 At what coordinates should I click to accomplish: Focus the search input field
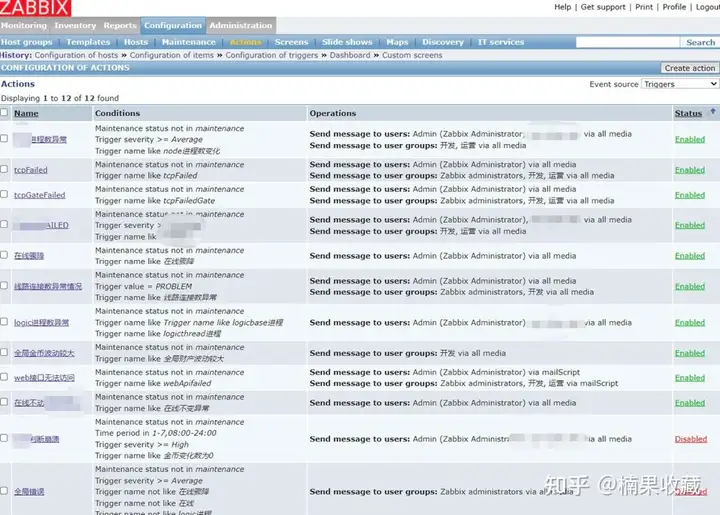tap(628, 42)
